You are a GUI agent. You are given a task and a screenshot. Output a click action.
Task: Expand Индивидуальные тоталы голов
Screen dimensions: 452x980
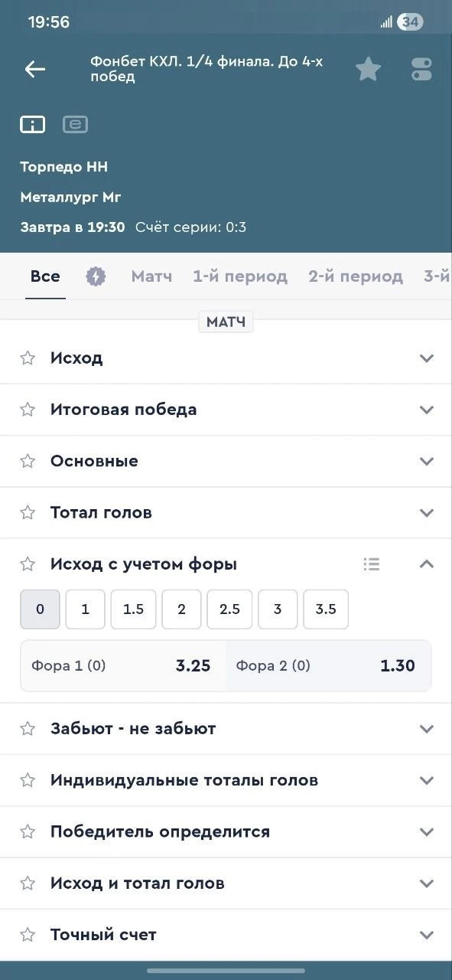tap(426, 780)
